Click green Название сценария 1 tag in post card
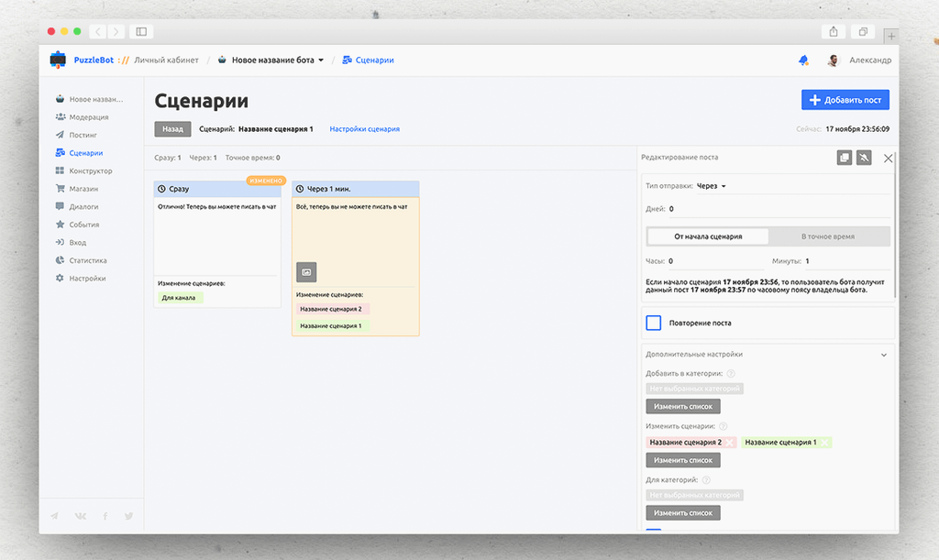Screen dimensions: 939x560 coord(332,326)
